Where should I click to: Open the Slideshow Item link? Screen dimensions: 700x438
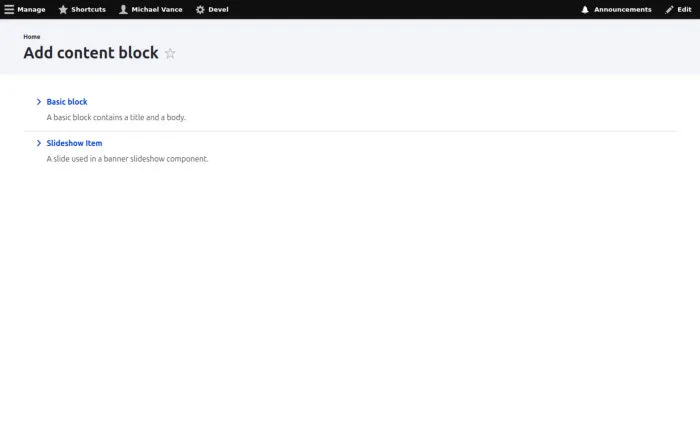coord(74,143)
